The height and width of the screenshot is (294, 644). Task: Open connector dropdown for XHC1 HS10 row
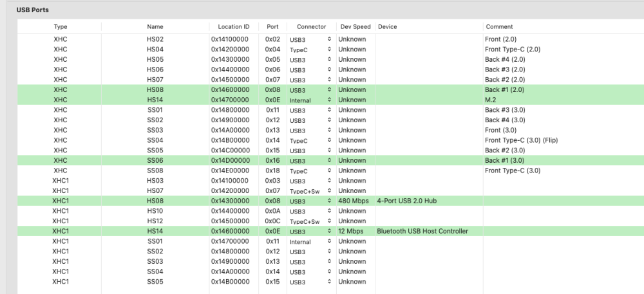click(311, 212)
